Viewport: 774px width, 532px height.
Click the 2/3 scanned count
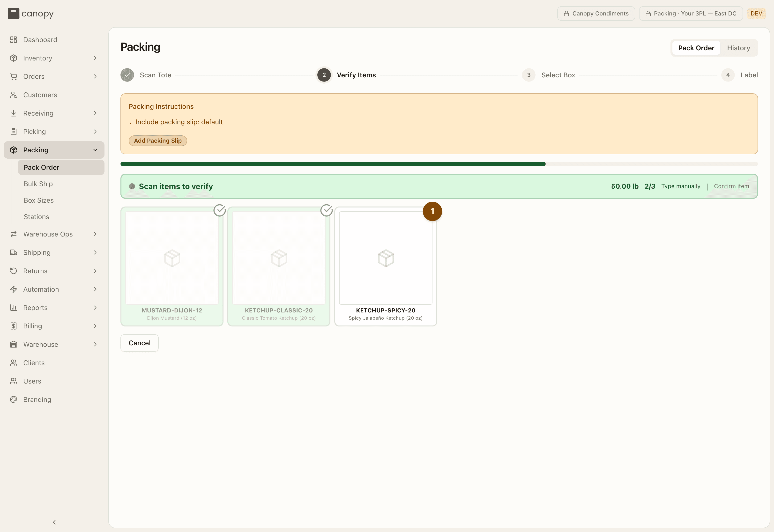point(650,186)
